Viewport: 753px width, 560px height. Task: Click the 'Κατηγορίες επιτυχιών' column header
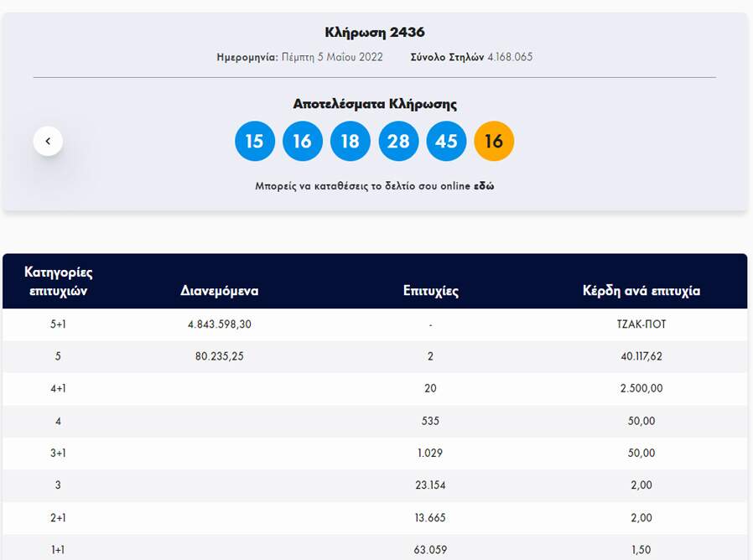click(x=58, y=282)
